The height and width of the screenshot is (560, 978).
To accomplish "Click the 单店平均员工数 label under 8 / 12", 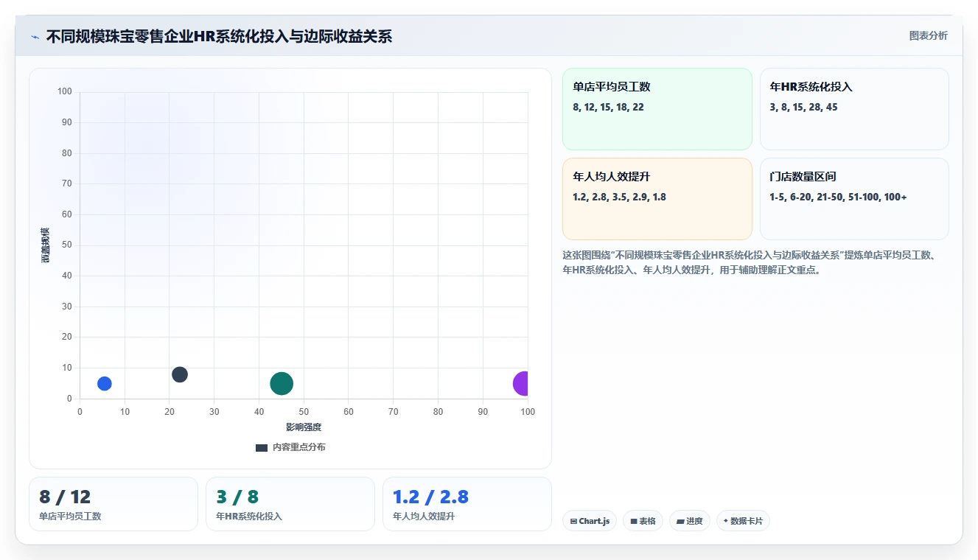I will (70, 517).
